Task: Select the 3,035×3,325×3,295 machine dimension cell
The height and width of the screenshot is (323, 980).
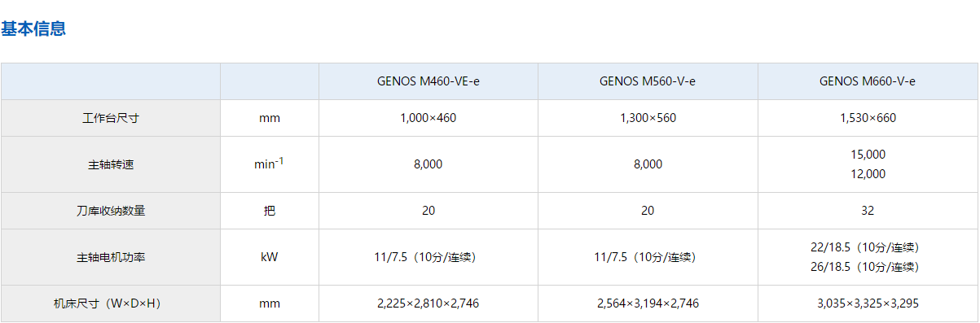Action: (x=868, y=303)
